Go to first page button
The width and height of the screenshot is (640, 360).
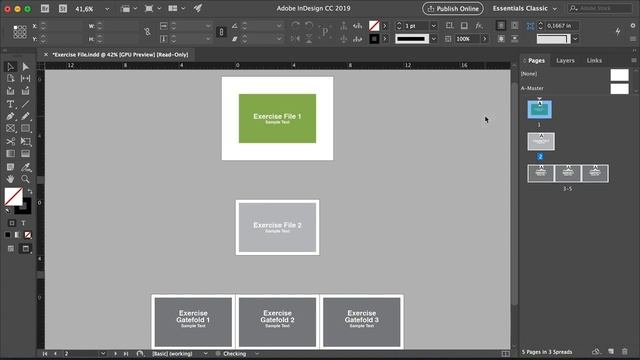[x=45, y=353]
